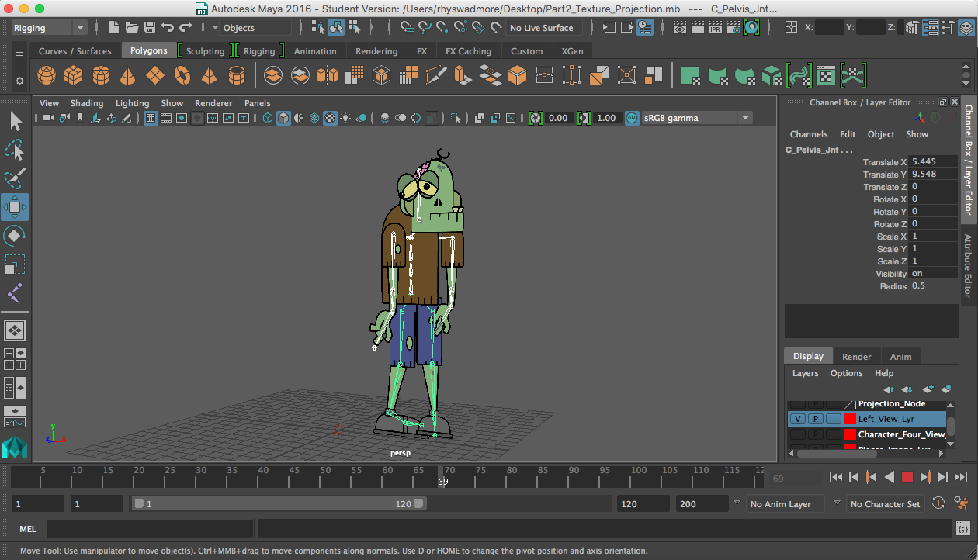Toggle the Auto Keyframe button
978x560 pixels.
938,503
